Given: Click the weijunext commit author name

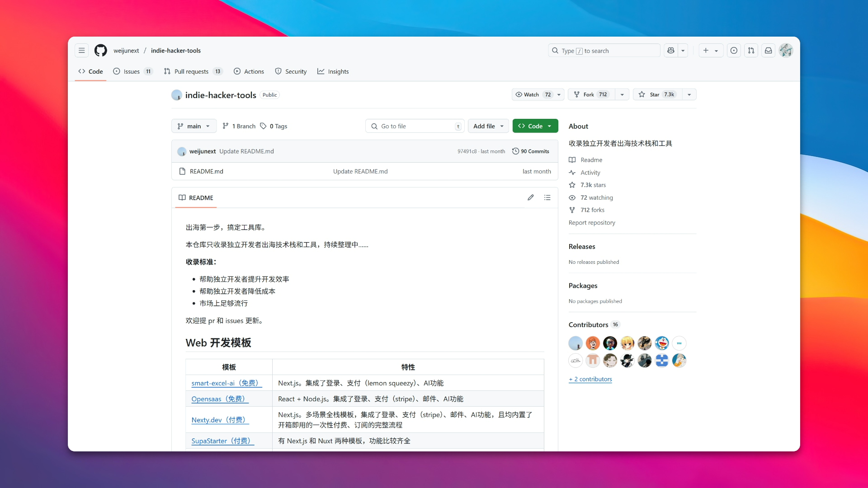Looking at the screenshot, I should (203, 151).
